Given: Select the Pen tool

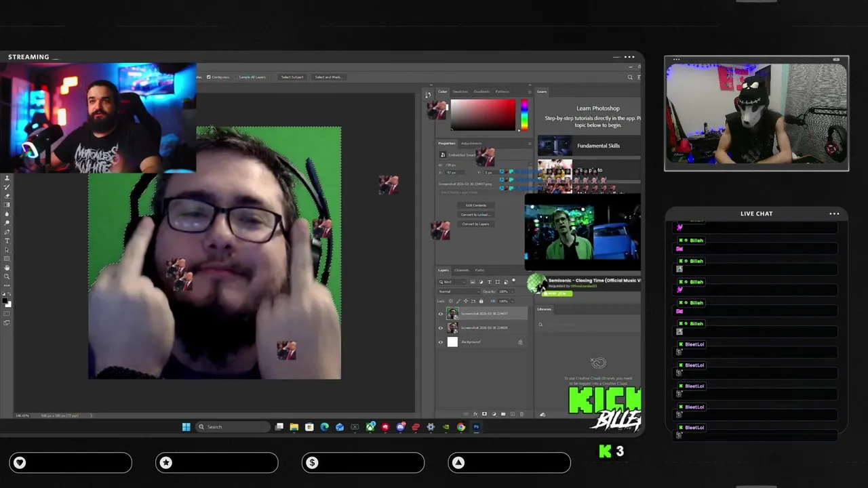Looking at the screenshot, I should pyautogui.click(x=7, y=232).
